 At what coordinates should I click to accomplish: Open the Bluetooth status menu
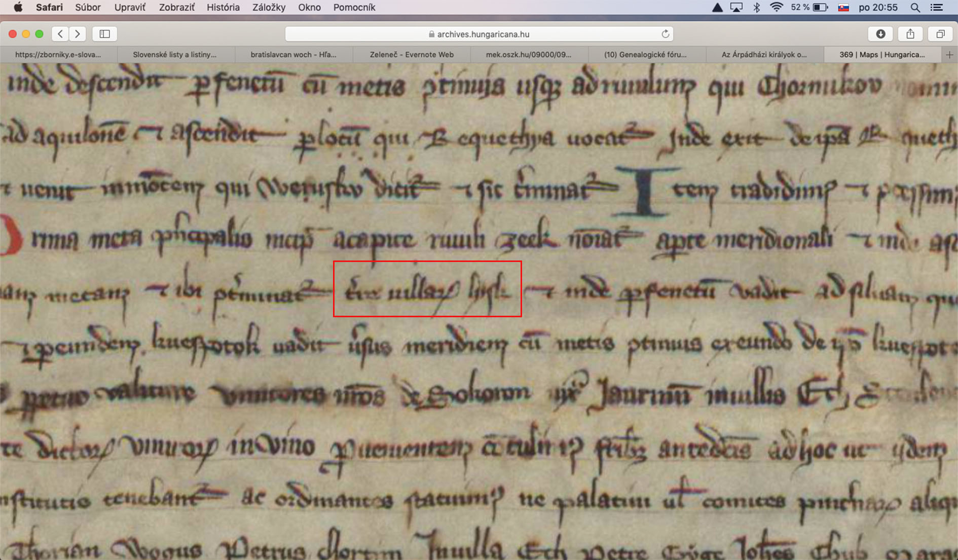click(x=756, y=8)
